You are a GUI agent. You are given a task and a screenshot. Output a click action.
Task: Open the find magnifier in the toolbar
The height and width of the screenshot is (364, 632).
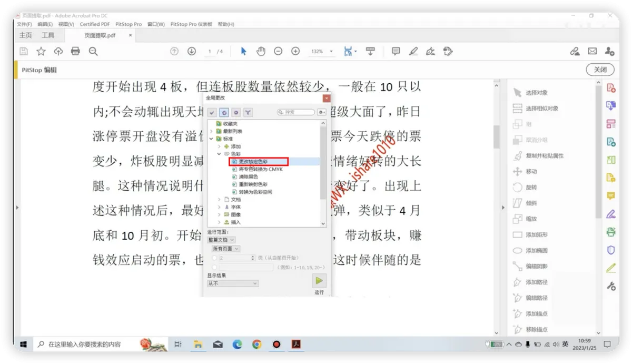pyautogui.click(x=93, y=51)
